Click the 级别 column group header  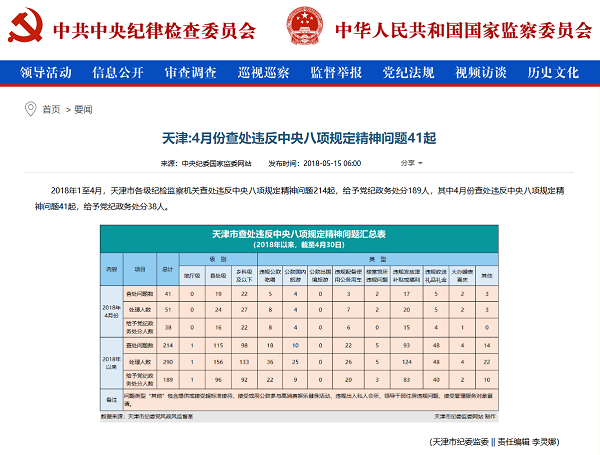[218, 259]
